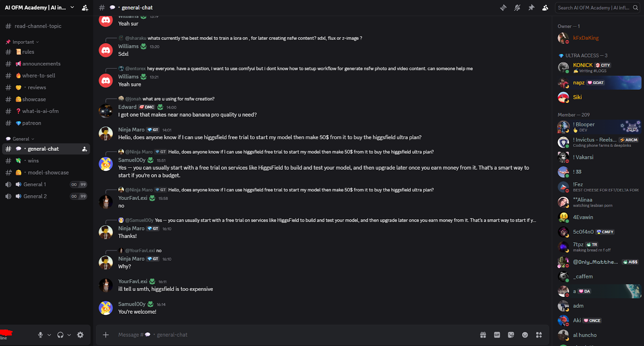644x346 pixels.
Task: Toggle channel notification bell mute
Action: point(517,8)
